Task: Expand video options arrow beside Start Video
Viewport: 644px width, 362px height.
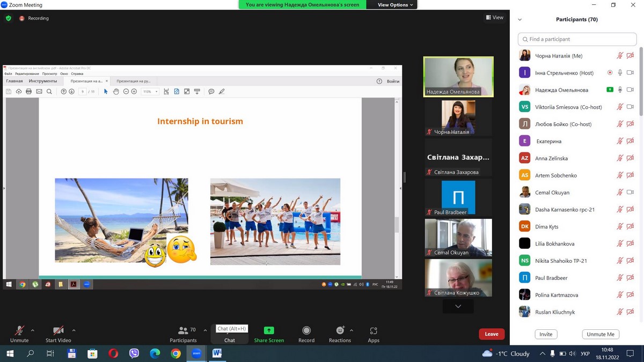Action: [74, 330]
